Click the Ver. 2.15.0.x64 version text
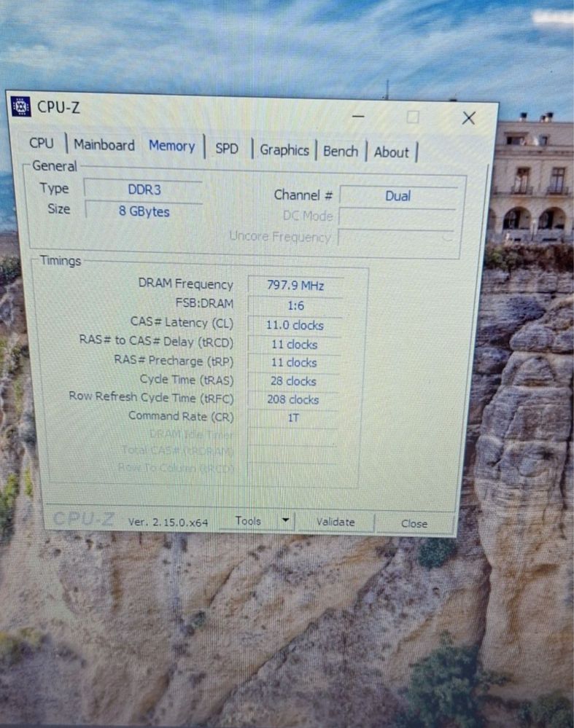Screen dimensions: 574x728 [168, 522]
